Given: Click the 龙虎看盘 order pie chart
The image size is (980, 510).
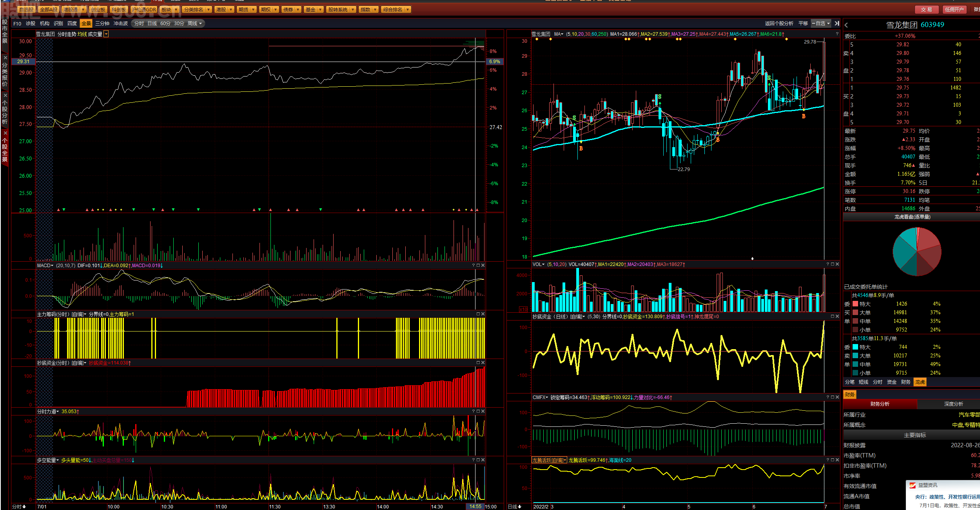Looking at the screenshot, I should tap(917, 251).
